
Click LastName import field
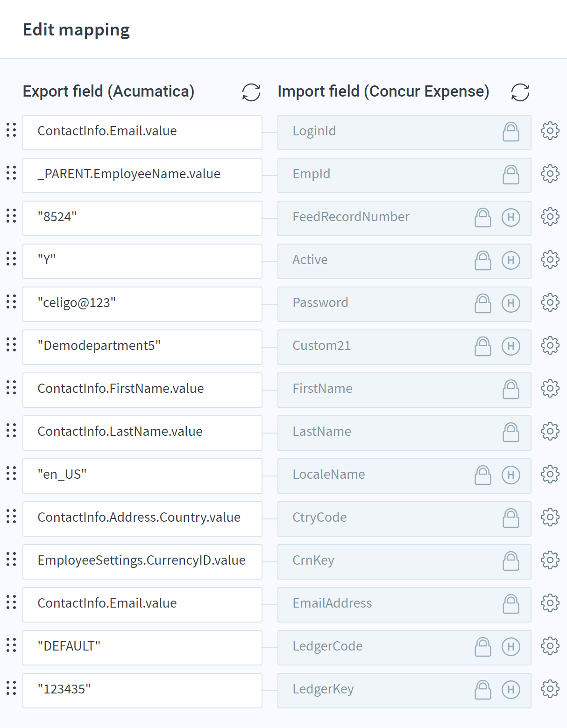pyautogui.click(x=404, y=433)
